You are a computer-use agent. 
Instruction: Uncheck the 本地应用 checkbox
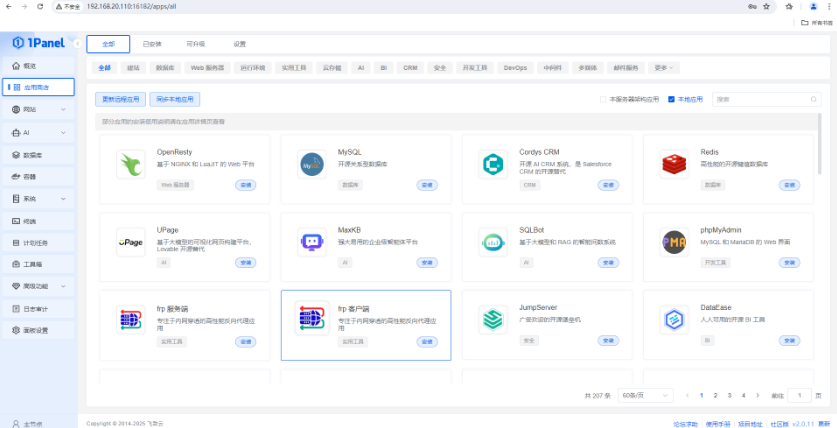pos(672,100)
